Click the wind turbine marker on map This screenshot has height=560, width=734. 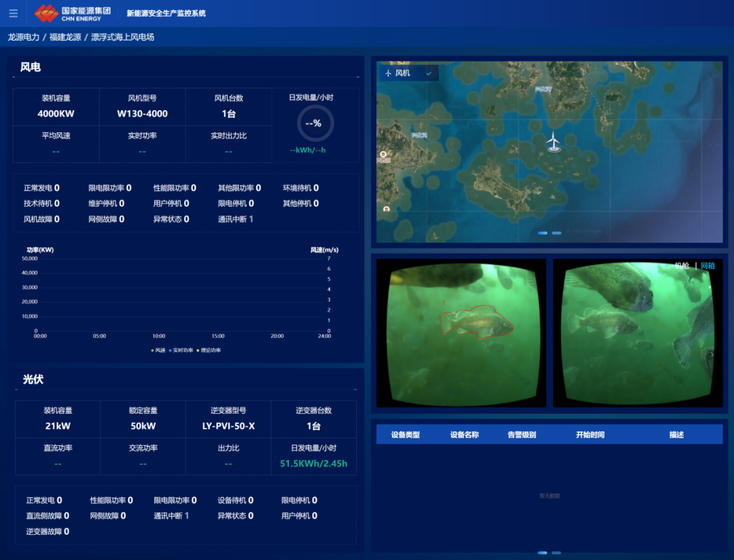click(554, 141)
